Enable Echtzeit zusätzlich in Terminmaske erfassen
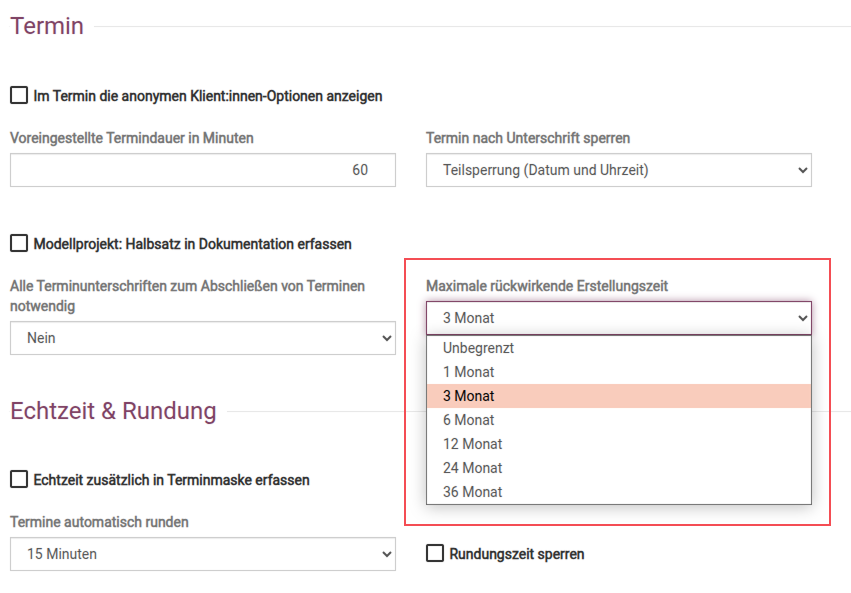Image resolution: width=851 pixels, height=593 pixels. pos(19,480)
